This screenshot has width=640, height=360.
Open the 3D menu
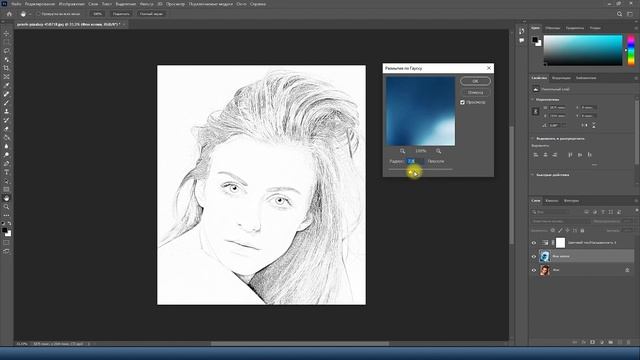click(160, 4)
